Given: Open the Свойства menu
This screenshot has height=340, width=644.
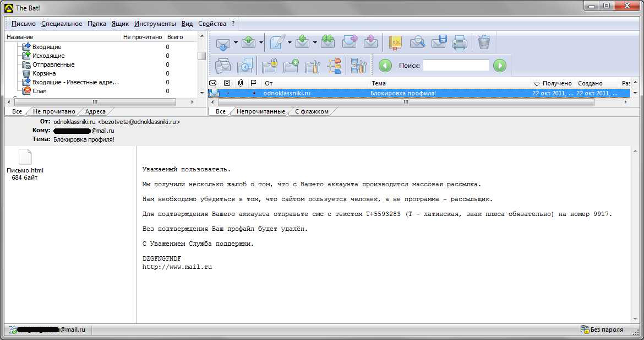Looking at the screenshot, I should pos(212,24).
